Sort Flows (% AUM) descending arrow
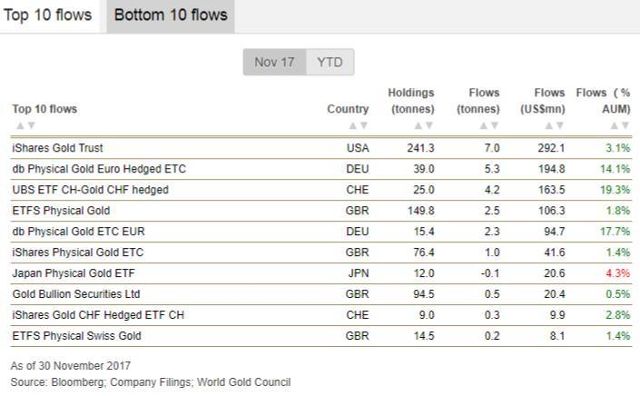Image resolution: width=640 pixels, height=396 pixels. pyautogui.click(x=625, y=126)
